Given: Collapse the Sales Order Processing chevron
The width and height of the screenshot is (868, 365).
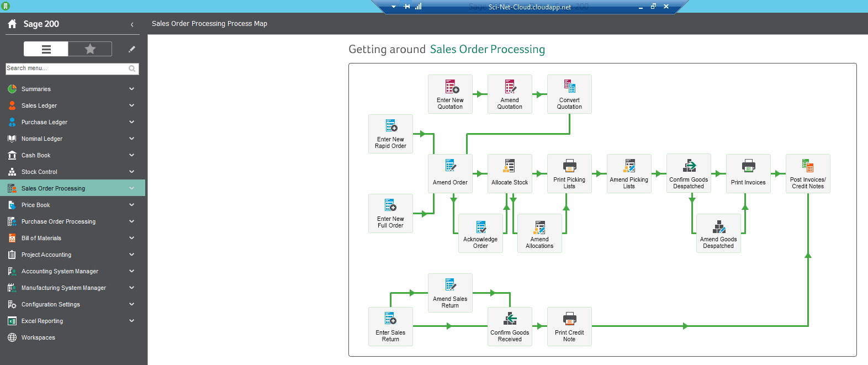Looking at the screenshot, I should click(x=131, y=188).
